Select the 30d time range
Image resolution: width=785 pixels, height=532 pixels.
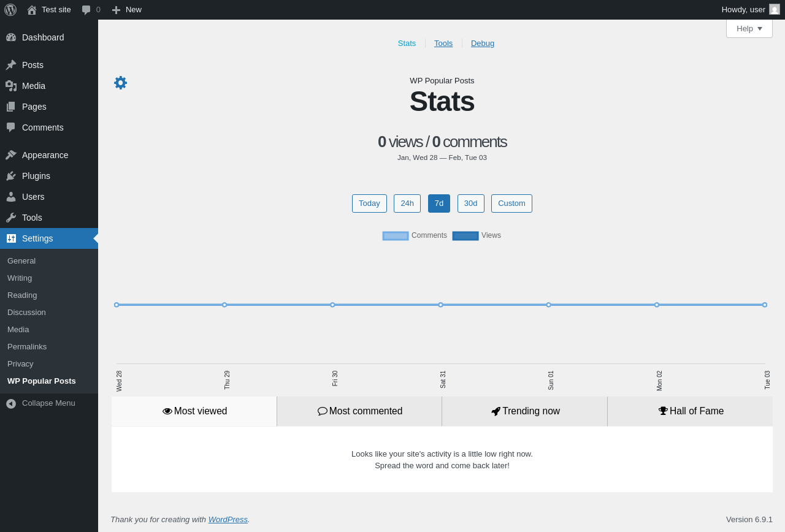tap(471, 203)
